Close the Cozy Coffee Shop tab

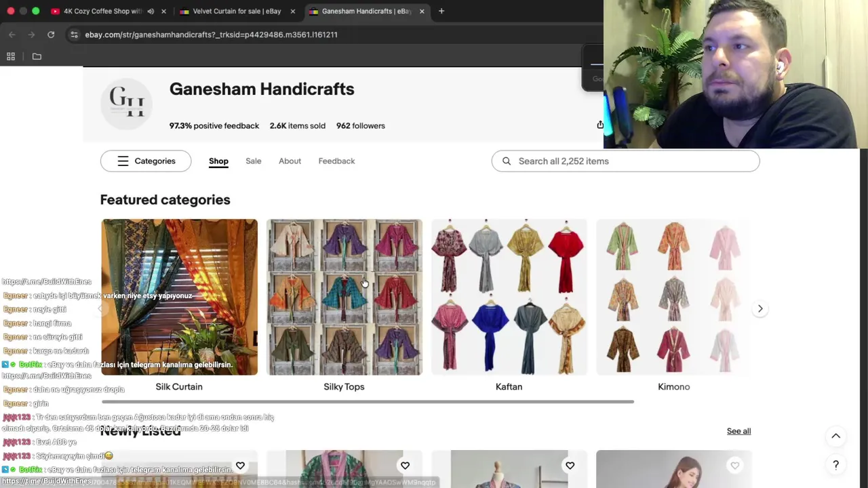(163, 11)
